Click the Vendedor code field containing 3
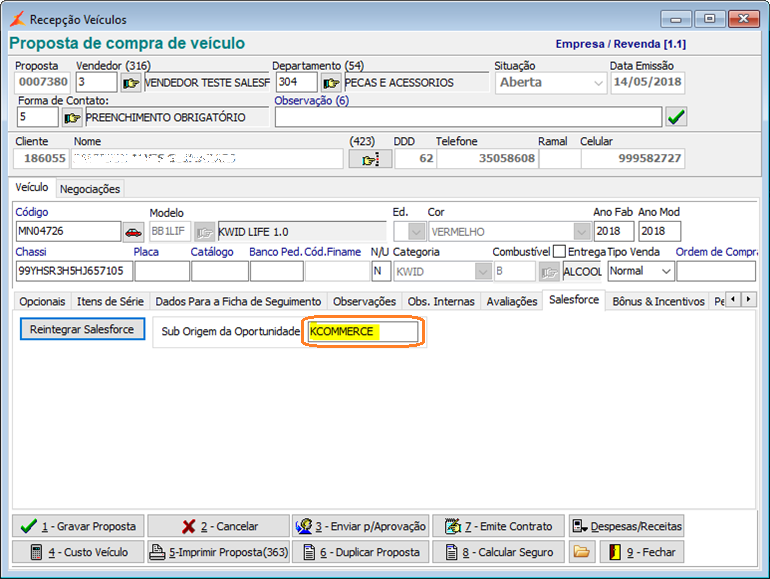This screenshot has height=579, width=770. pyautogui.click(x=96, y=83)
